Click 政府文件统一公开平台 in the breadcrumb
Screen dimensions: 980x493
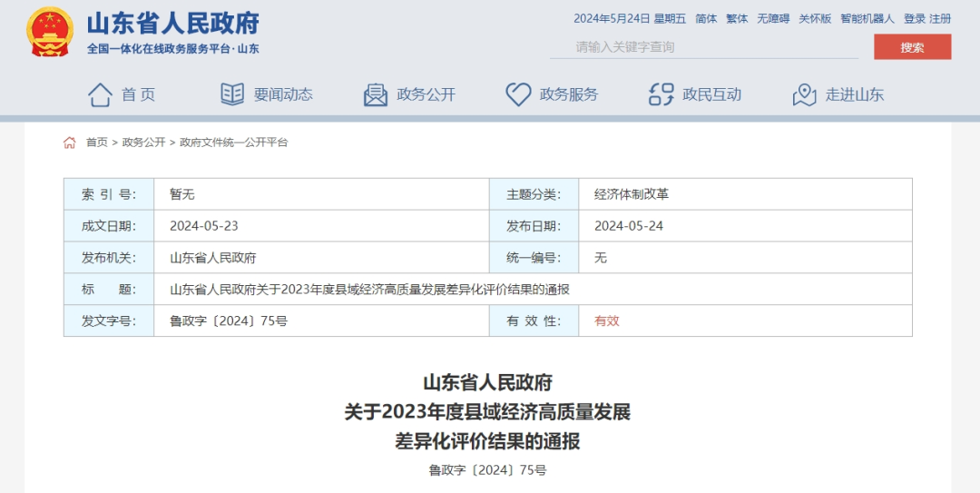click(234, 143)
